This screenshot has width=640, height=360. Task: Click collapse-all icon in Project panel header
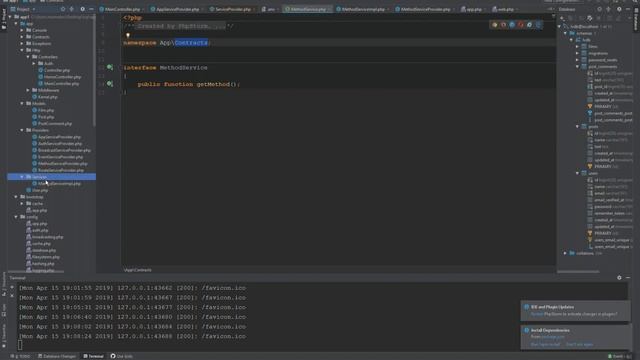coord(71,9)
